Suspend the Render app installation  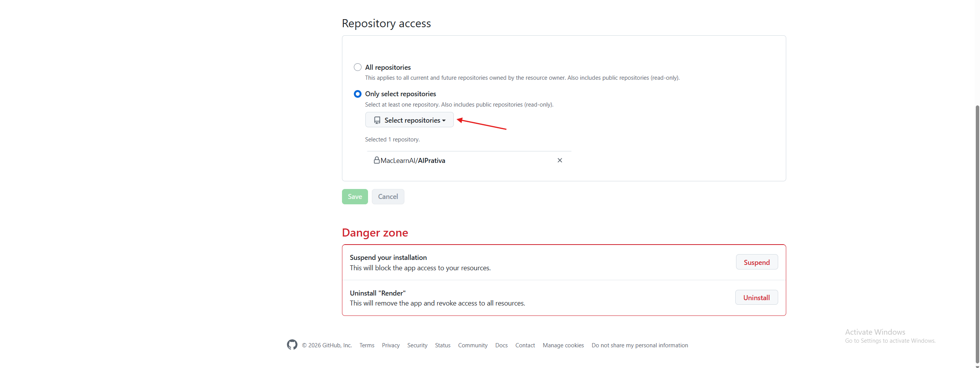[756, 262]
